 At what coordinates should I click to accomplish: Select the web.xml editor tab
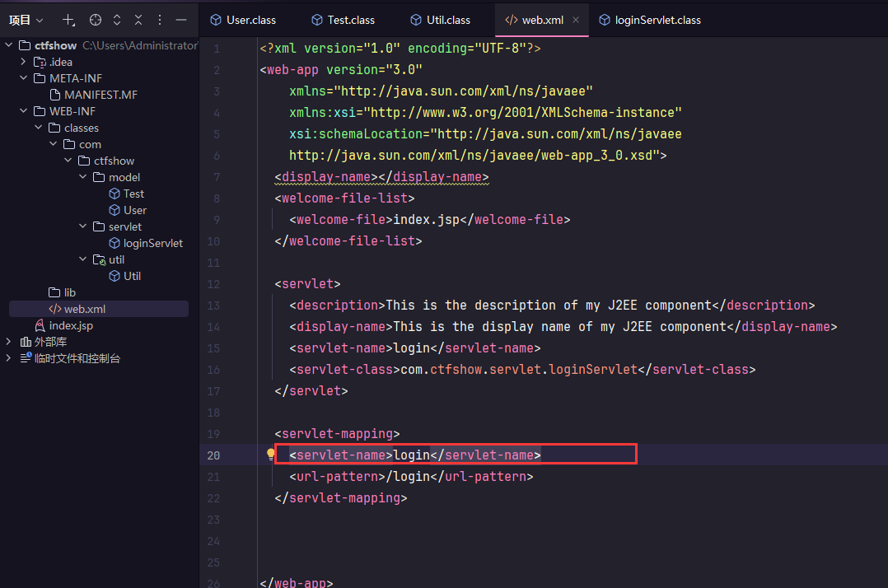(542, 20)
